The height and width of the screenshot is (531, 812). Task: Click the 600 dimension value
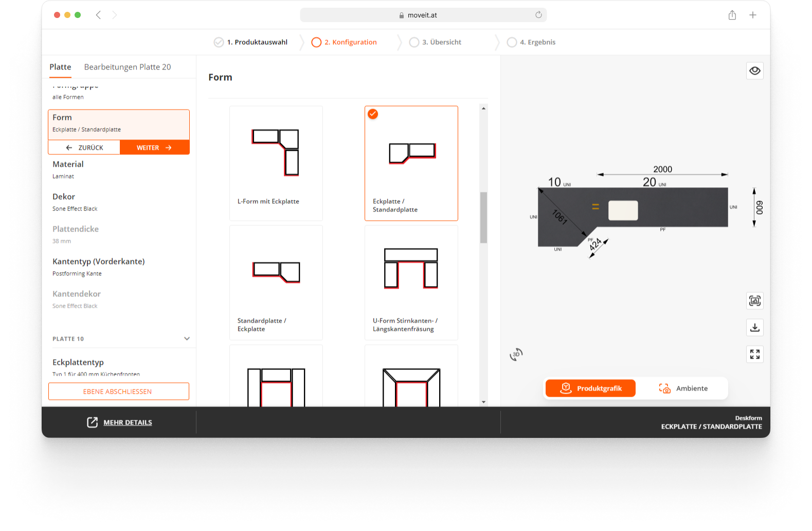point(760,207)
